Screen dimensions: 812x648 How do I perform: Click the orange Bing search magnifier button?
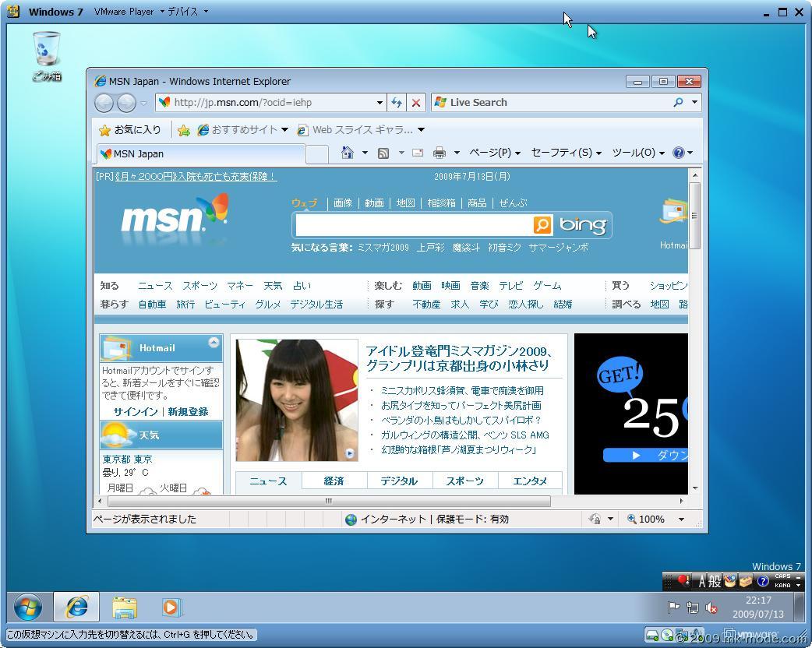542,225
